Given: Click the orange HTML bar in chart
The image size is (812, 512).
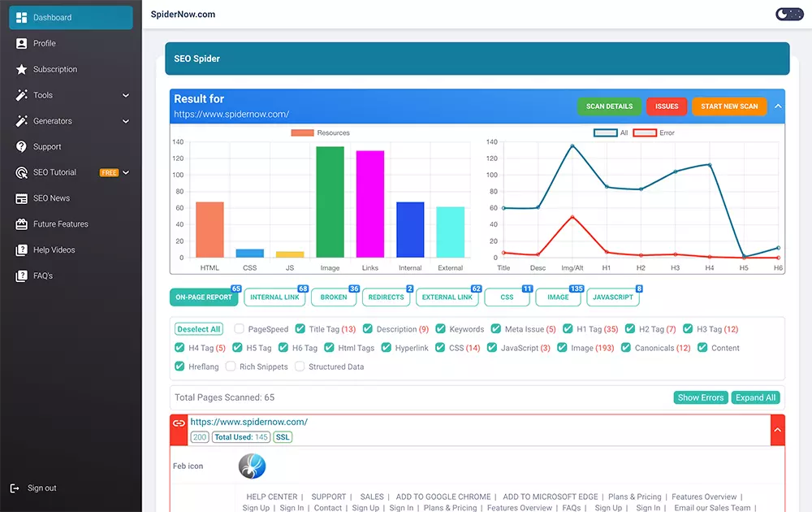Looking at the screenshot, I should coord(209,229).
